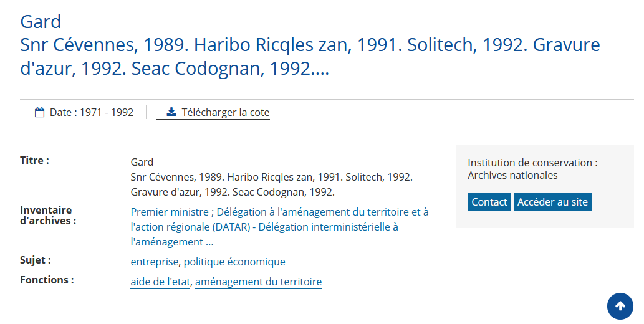Follow the politique économique subject link

pyautogui.click(x=234, y=262)
